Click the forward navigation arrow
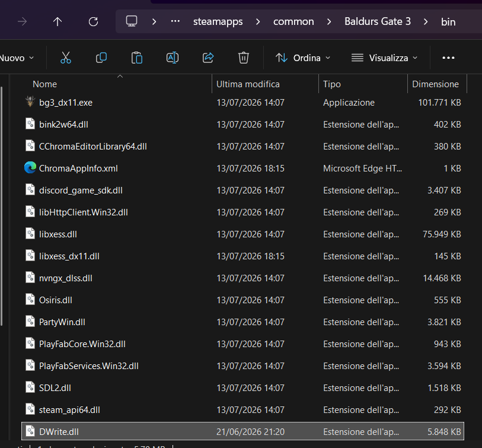Image resolution: width=482 pixels, height=448 pixels. [x=22, y=21]
